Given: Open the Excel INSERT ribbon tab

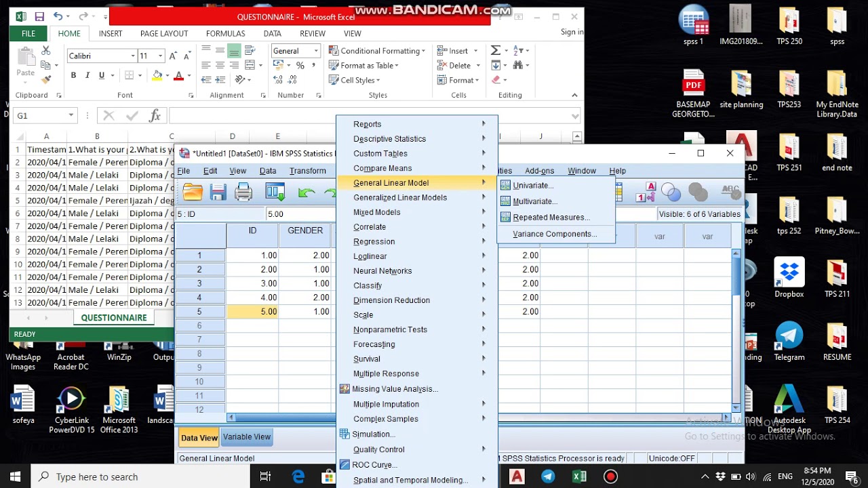Looking at the screenshot, I should 111,33.
